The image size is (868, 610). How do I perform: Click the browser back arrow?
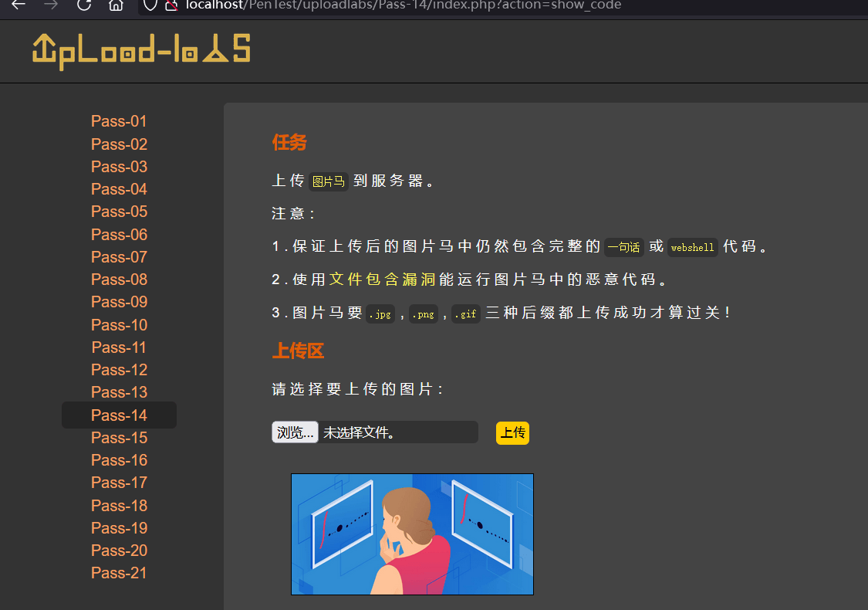coord(19,5)
